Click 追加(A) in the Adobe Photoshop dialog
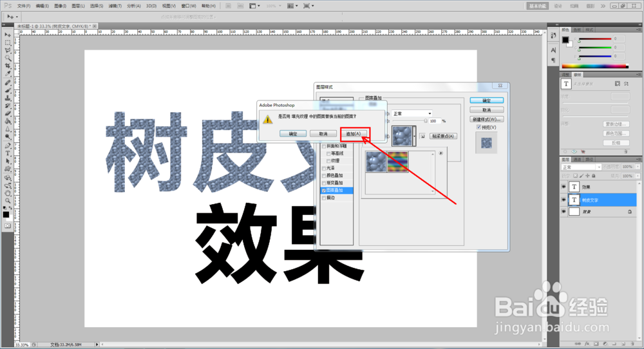Viewport: 644px width, 349px height. (353, 134)
